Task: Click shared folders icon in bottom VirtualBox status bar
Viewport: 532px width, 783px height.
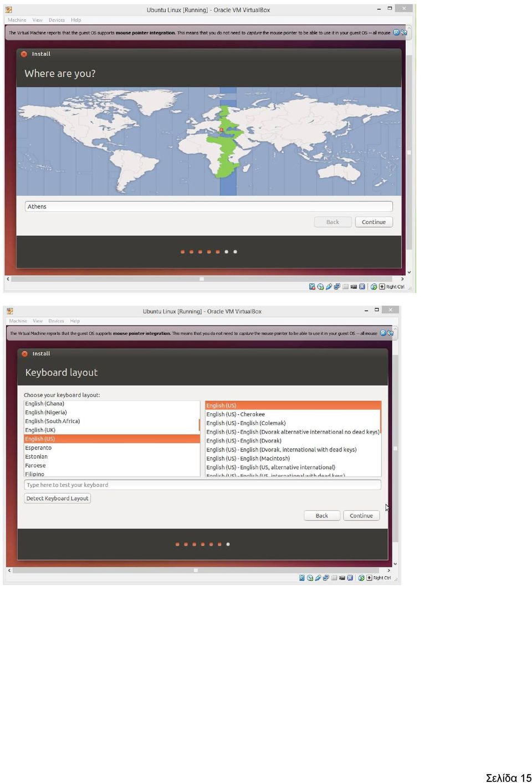Action: pyautogui.click(x=334, y=578)
